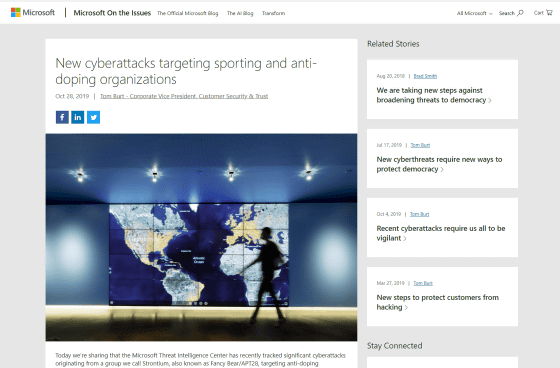
Task: Open the Brad Smith author link
Action: coord(425,76)
